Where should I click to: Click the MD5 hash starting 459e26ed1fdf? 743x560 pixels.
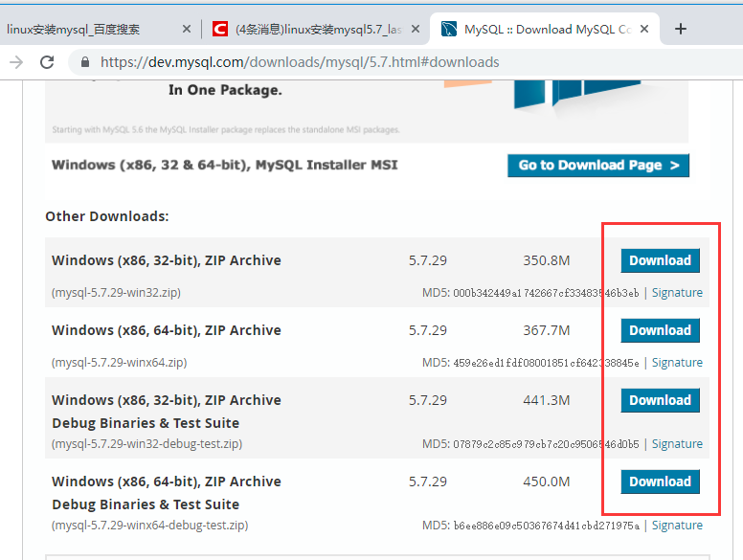(x=546, y=363)
